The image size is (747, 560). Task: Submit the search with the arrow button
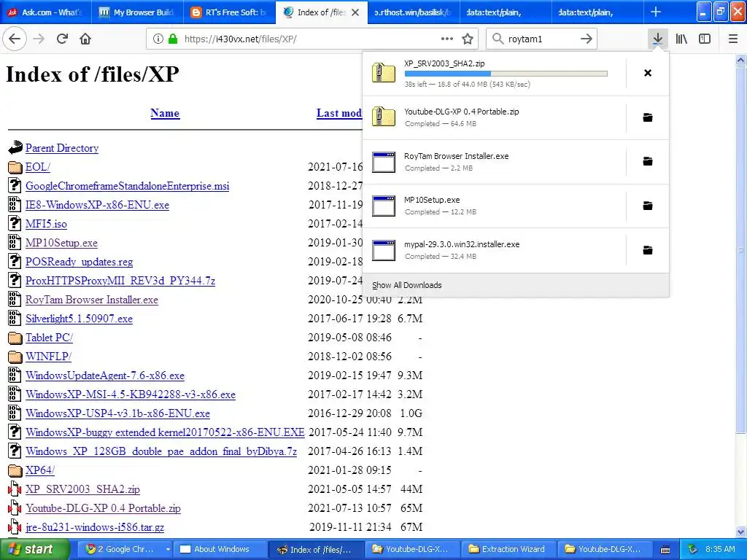[x=587, y=39]
